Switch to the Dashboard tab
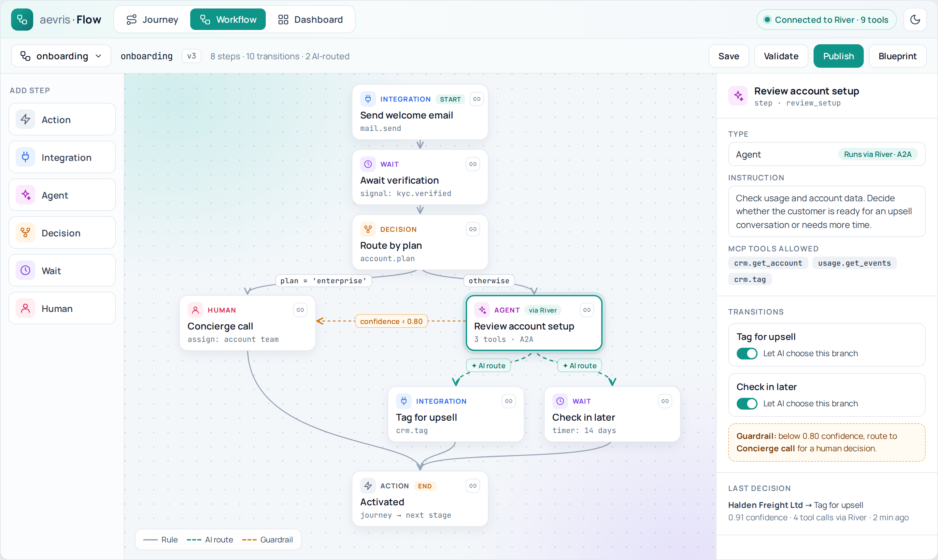 tap(310, 20)
